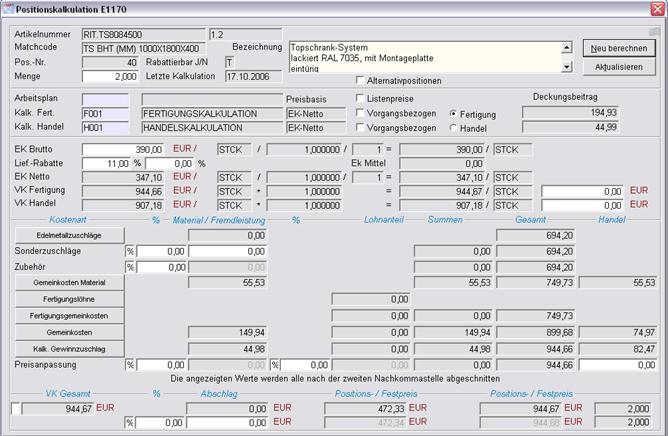Select the Fertigung radio button
The height and width of the screenshot is (436, 668).
(x=454, y=113)
